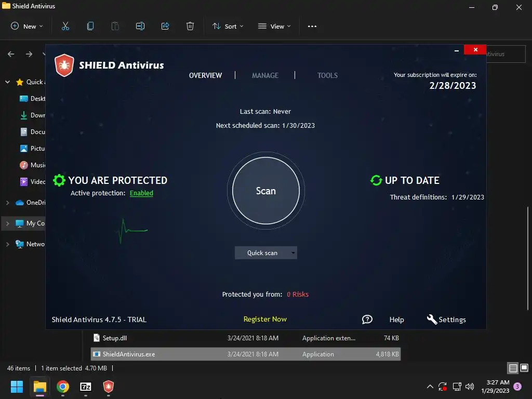Open Desktop in the navigation pane
The height and width of the screenshot is (399, 532).
pyautogui.click(x=33, y=98)
